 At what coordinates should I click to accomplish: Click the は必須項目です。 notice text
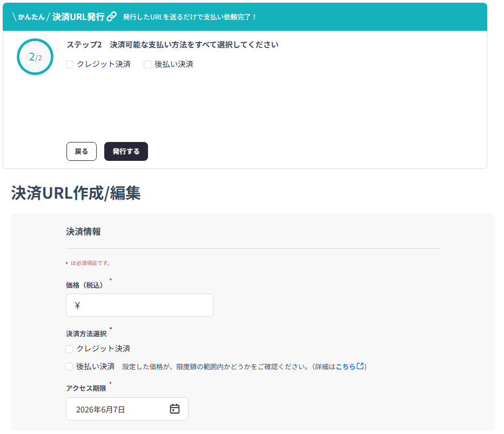(90, 263)
